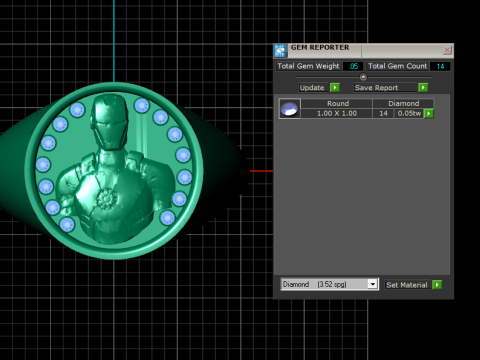Select the 'Diamond' cell in gem table

tap(403, 103)
